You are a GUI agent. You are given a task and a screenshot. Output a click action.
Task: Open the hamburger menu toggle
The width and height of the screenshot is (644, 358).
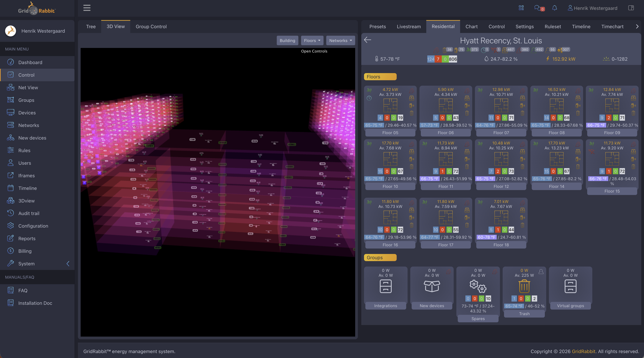point(87,8)
